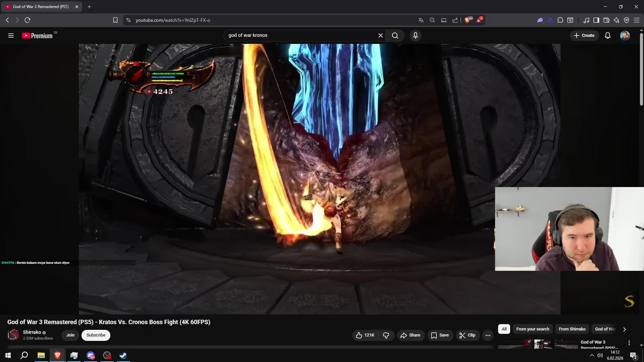The image size is (644, 362).
Task: Clear the search text with X
Action: [x=380, y=35]
